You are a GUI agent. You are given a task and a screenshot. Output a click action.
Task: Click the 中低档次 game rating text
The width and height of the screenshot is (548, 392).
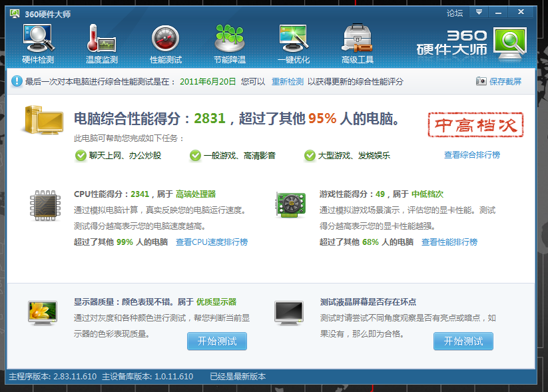pos(427,194)
